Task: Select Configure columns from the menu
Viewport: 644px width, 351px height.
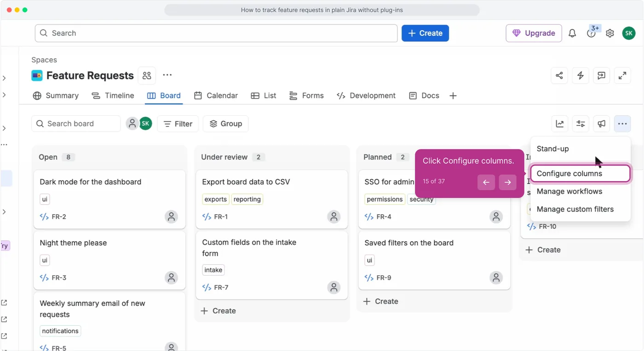Action: click(x=580, y=174)
